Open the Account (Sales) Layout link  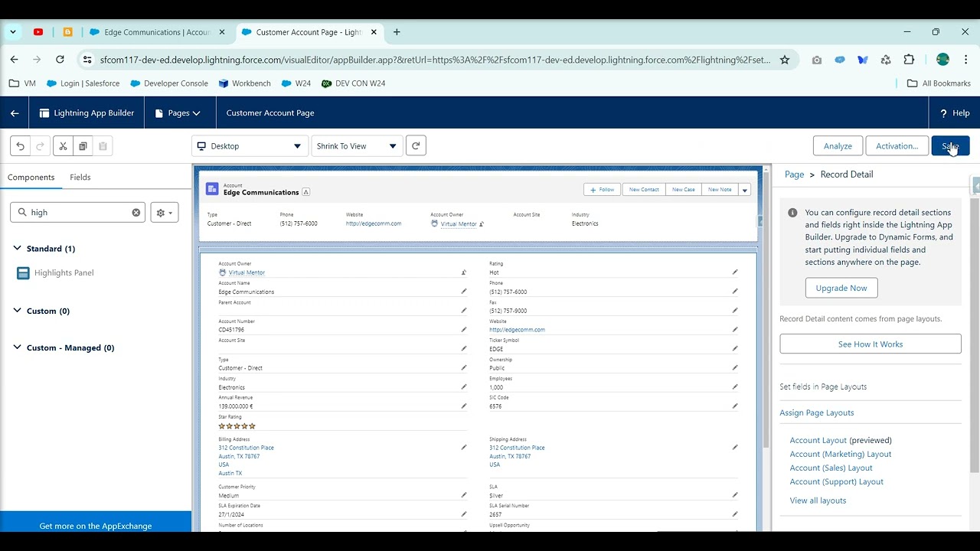click(x=831, y=468)
